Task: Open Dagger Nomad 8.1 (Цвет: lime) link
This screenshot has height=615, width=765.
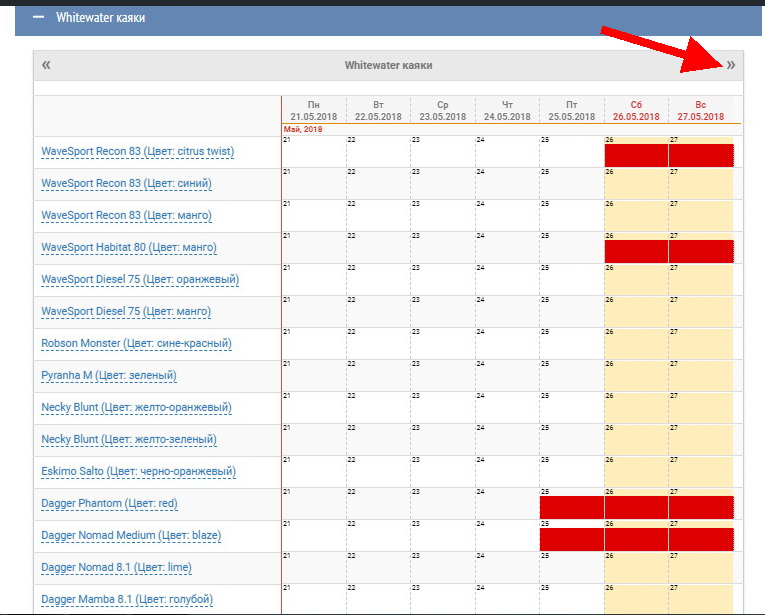Action: 116,567
